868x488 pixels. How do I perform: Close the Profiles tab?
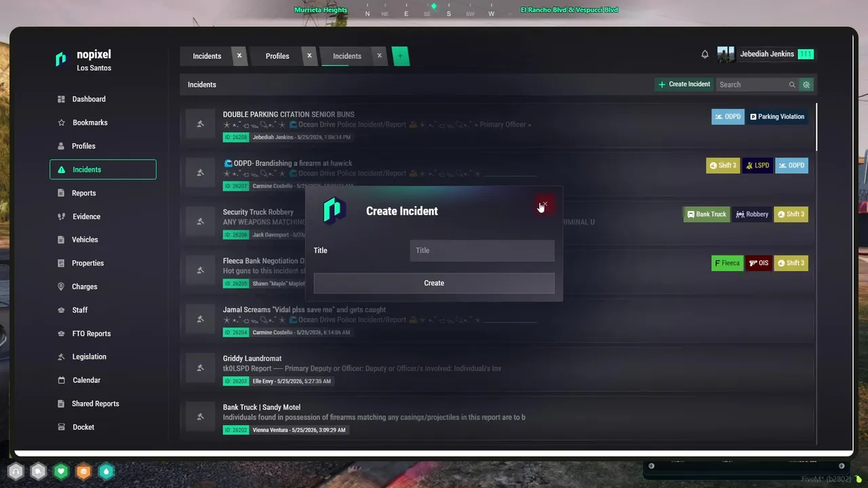(x=309, y=56)
